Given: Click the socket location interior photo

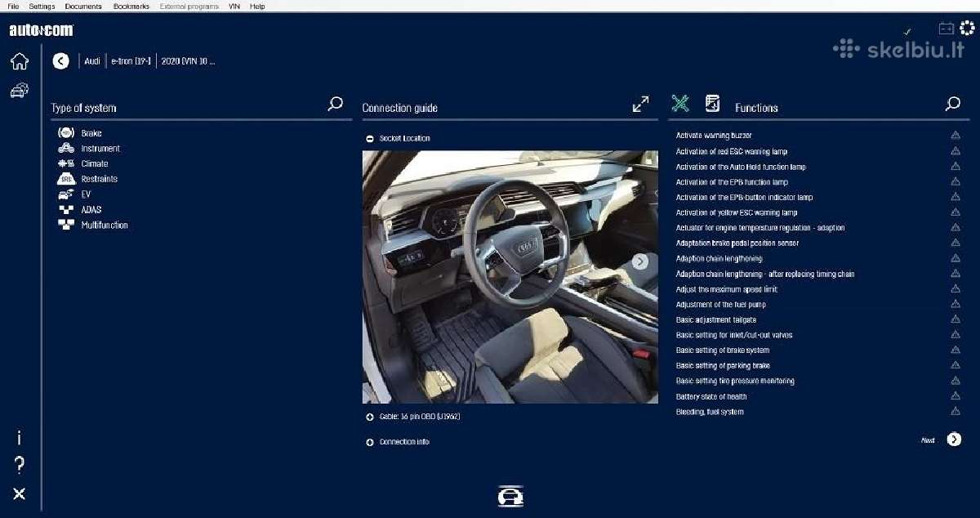Looking at the screenshot, I should (510, 277).
